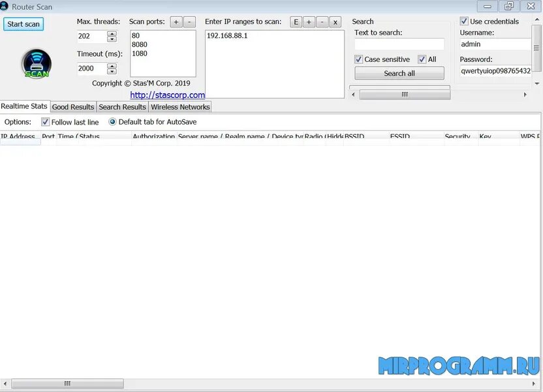This screenshot has width=543, height=392.
Task: Click the results table scroll left arrow
Action: pyautogui.click(x=5, y=384)
